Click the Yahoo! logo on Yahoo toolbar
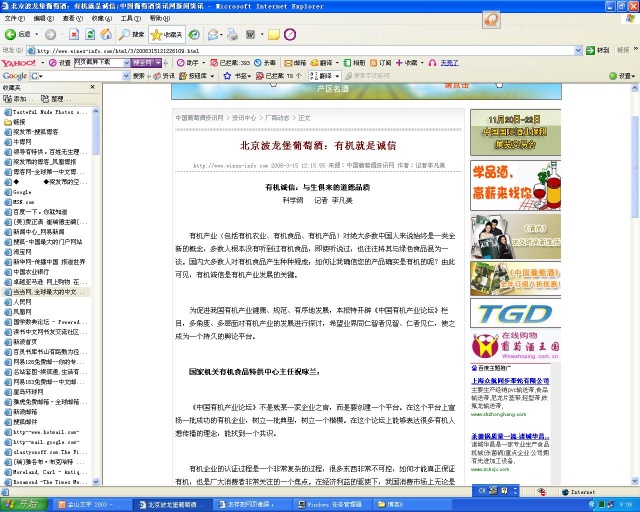Screen dimensions: 640x512 pos(19,62)
